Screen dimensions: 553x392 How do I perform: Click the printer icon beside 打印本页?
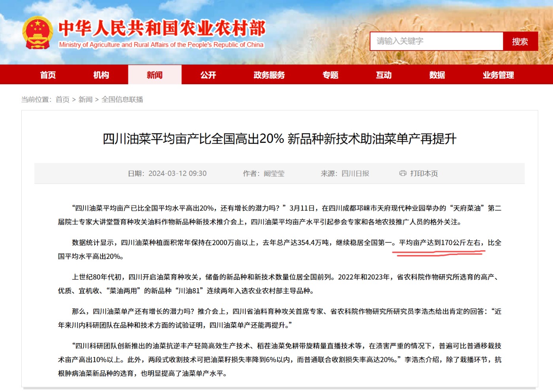pyautogui.click(x=403, y=173)
